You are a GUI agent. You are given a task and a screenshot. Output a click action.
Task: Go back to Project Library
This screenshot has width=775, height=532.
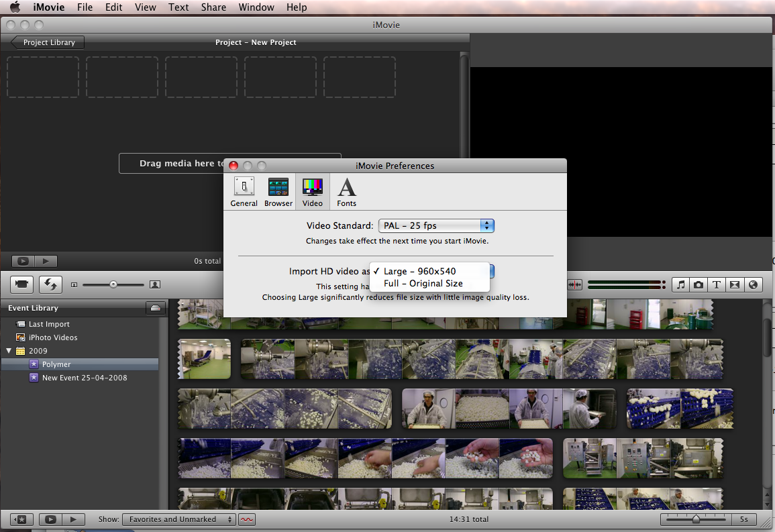tap(48, 42)
